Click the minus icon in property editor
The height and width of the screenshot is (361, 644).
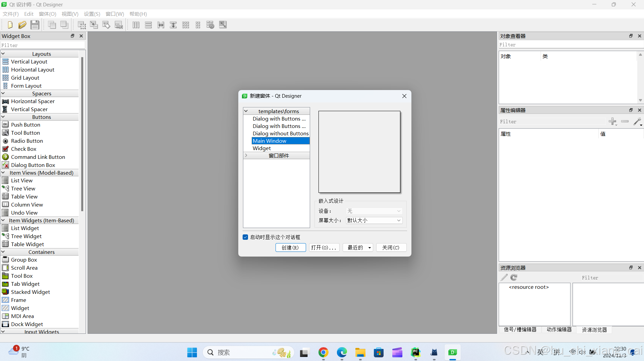(x=625, y=122)
